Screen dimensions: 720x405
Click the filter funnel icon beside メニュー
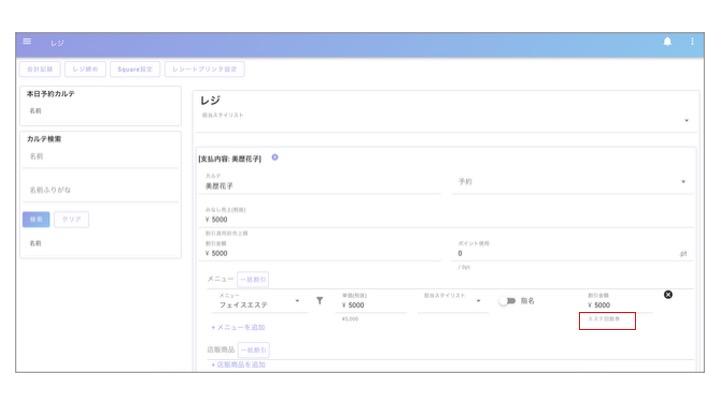[319, 300]
